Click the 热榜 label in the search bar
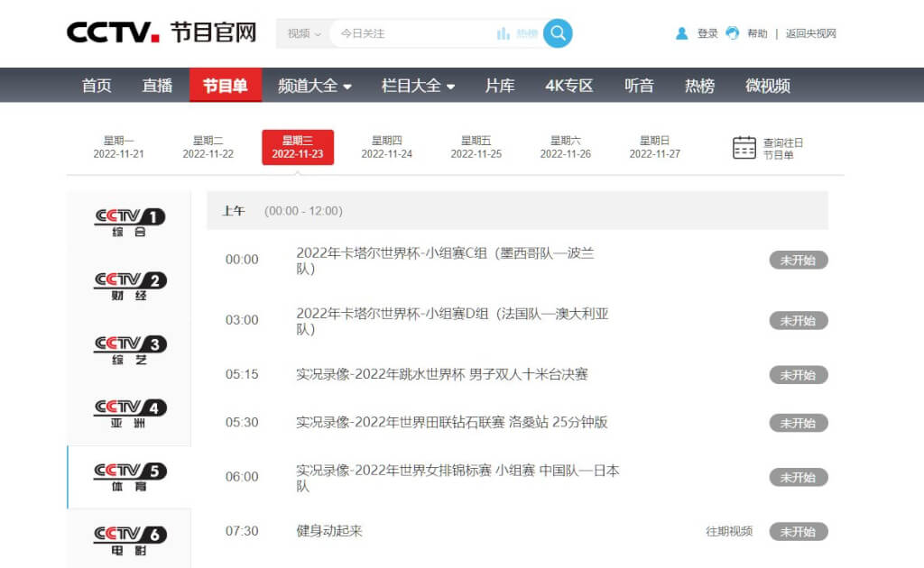924x568 pixels. pos(527,33)
